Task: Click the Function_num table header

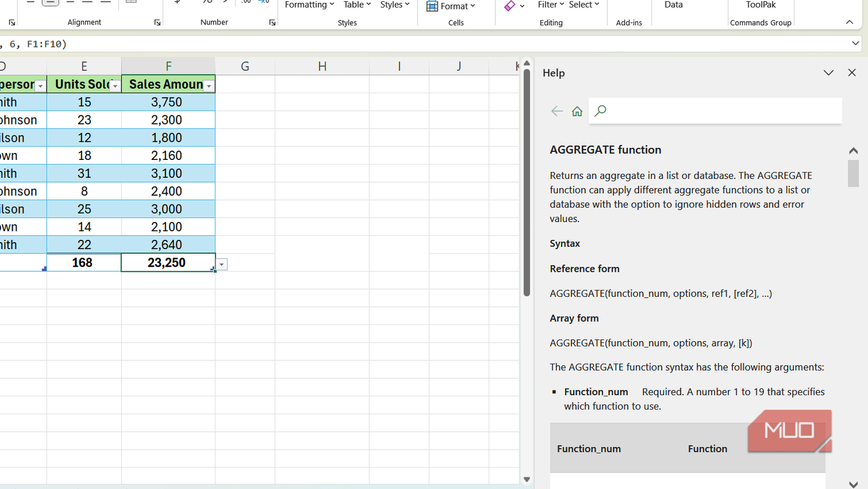Action: point(589,448)
